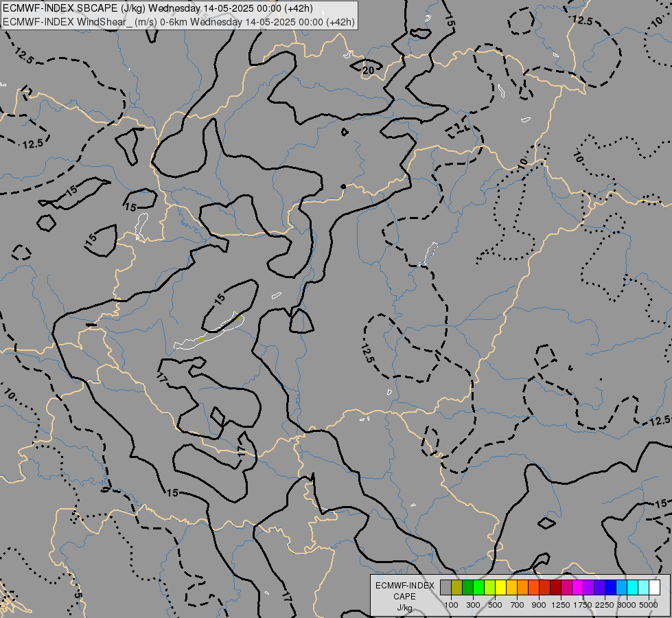Click the J/kg unit label in legend
This screenshot has height=618, width=672.
coord(404,608)
